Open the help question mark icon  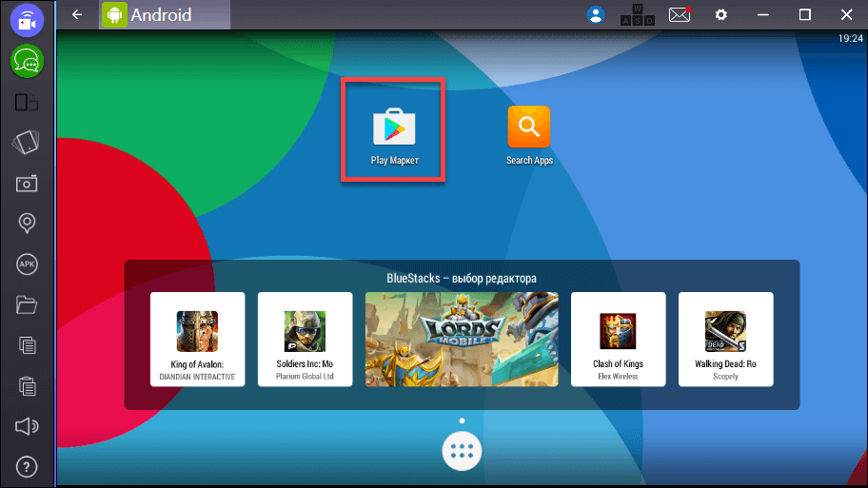pos(27,467)
